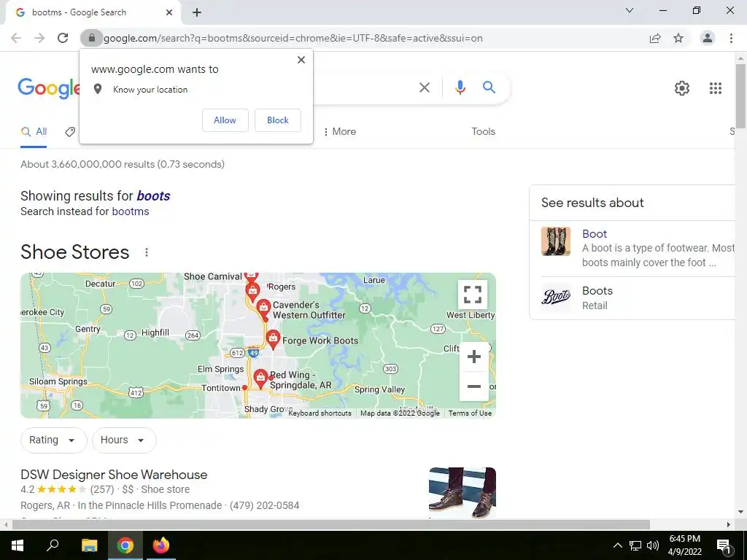747x560 pixels.
Task: Bookmark this page with the star icon
Action: click(x=678, y=38)
